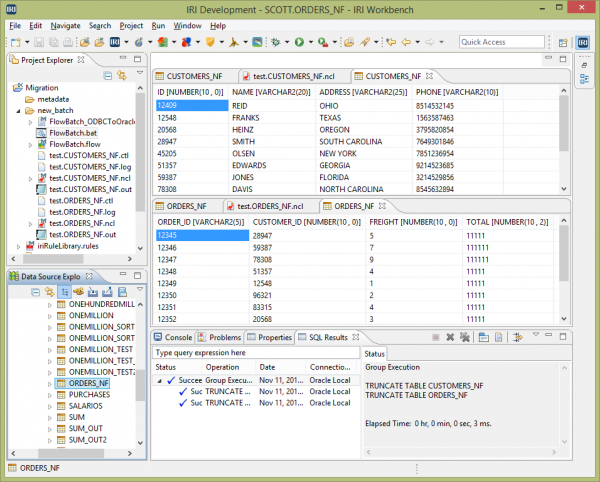This screenshot has height=482, width=600.
Task: Click the green Run toolbar button
Action: tap(299, 42)
